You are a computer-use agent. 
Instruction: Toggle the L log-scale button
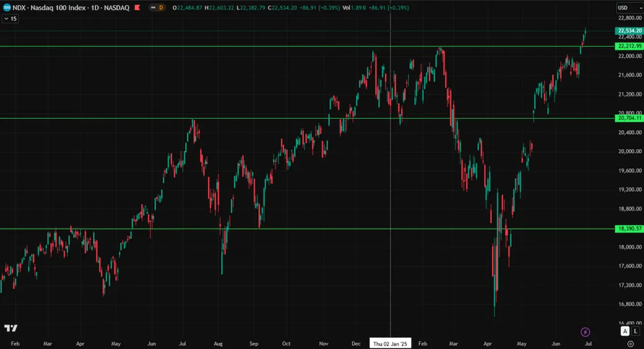click(636, 331)
